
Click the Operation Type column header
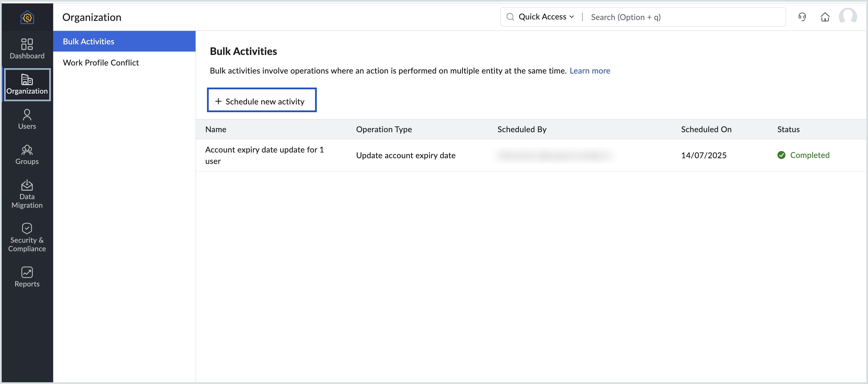(x=384, y=129)
